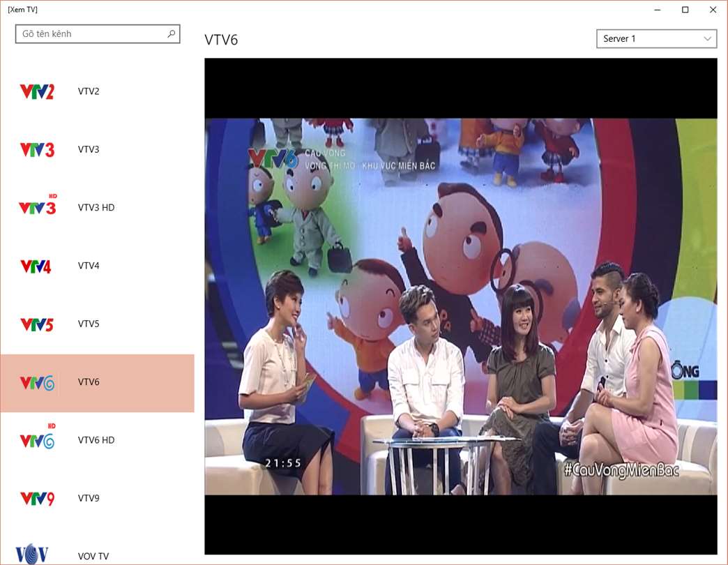Click the VTV2 channel logo

point(37,91)
